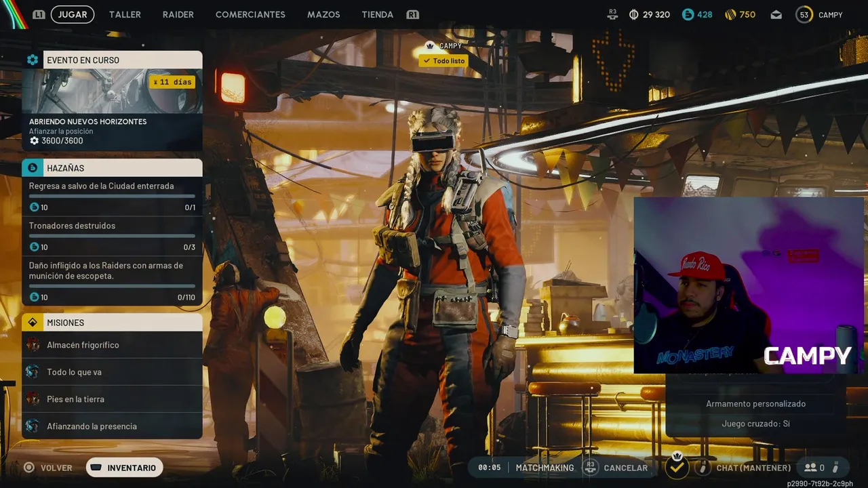
Task: Click the Hazañas header text
Action: click(x=65, y=167)
